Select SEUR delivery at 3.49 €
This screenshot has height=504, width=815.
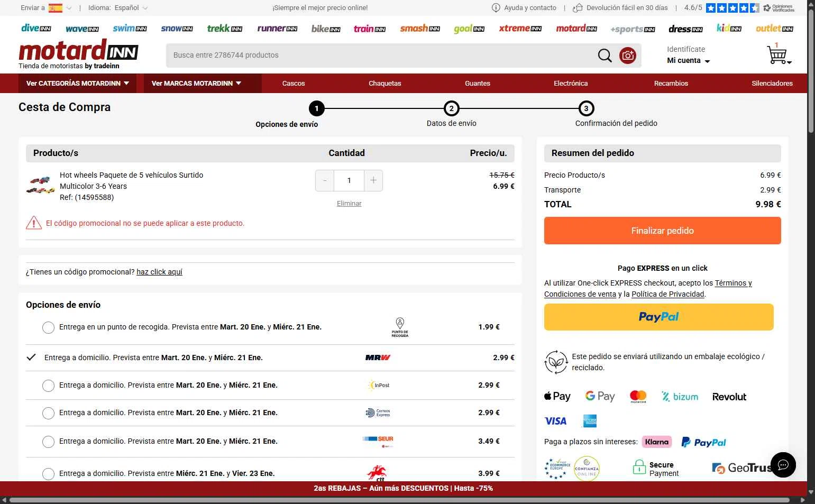48,442
